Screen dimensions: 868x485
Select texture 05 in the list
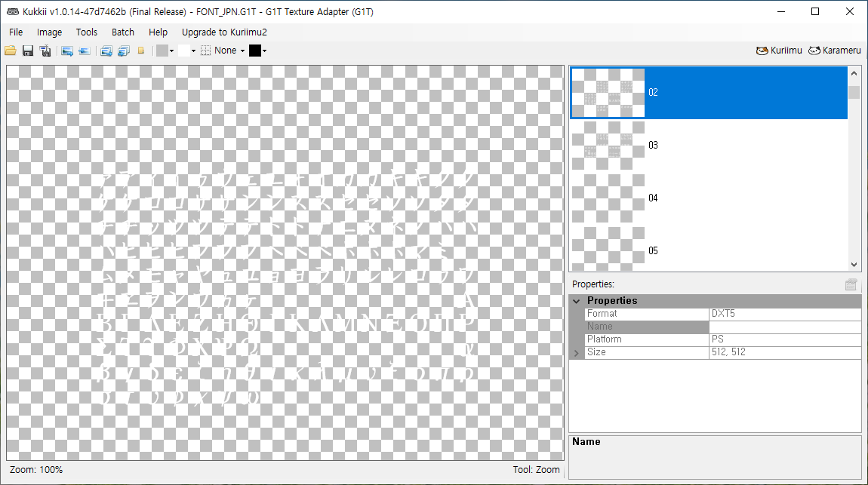coord(709,249)
